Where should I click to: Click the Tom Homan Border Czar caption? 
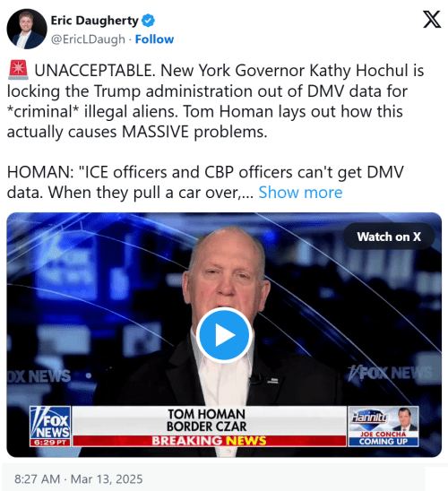[x=207, y=420]
